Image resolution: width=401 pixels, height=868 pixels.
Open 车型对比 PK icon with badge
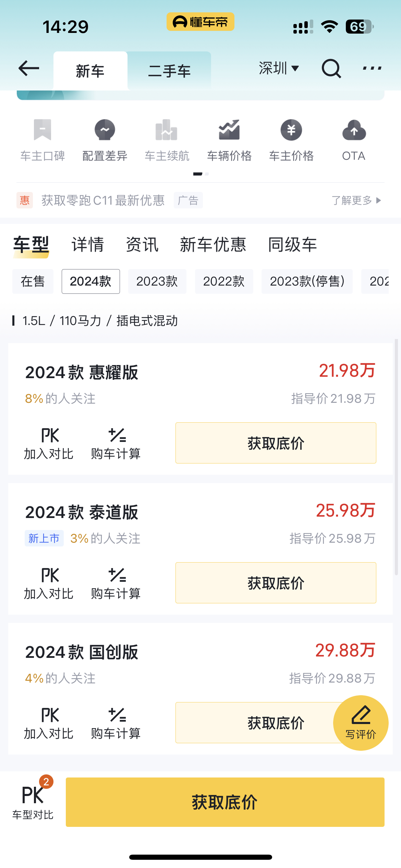(33, 798)
